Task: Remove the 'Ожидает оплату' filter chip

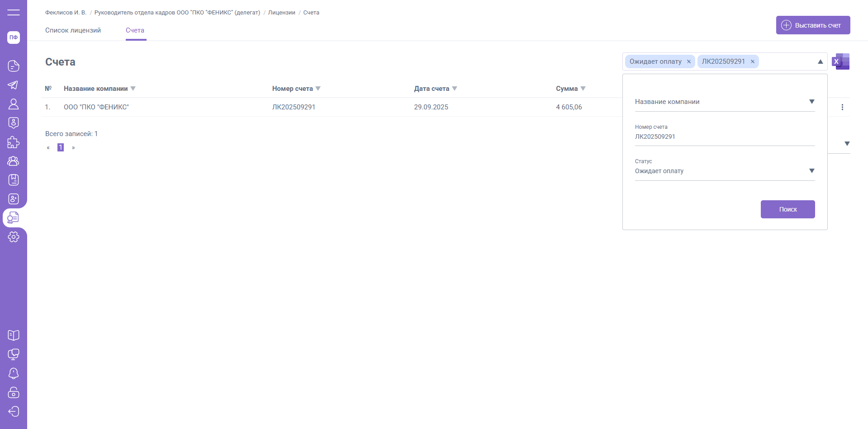Action: 689,62
